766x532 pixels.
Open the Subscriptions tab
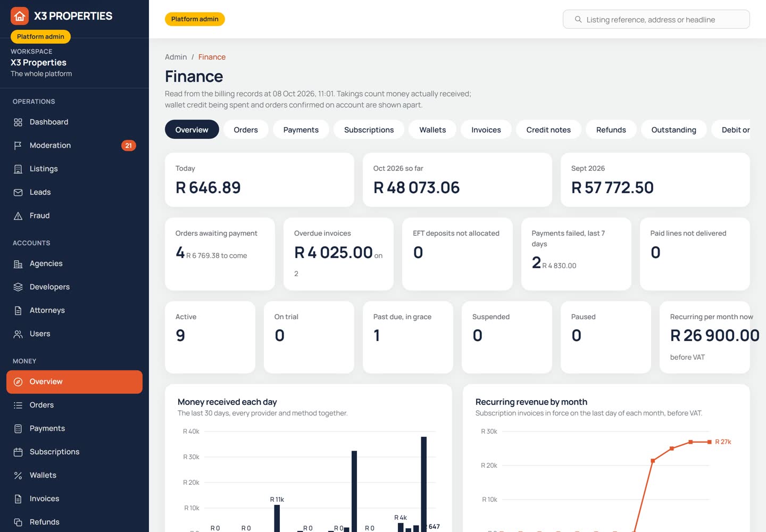pyautogui.click(x=369, y=130)
